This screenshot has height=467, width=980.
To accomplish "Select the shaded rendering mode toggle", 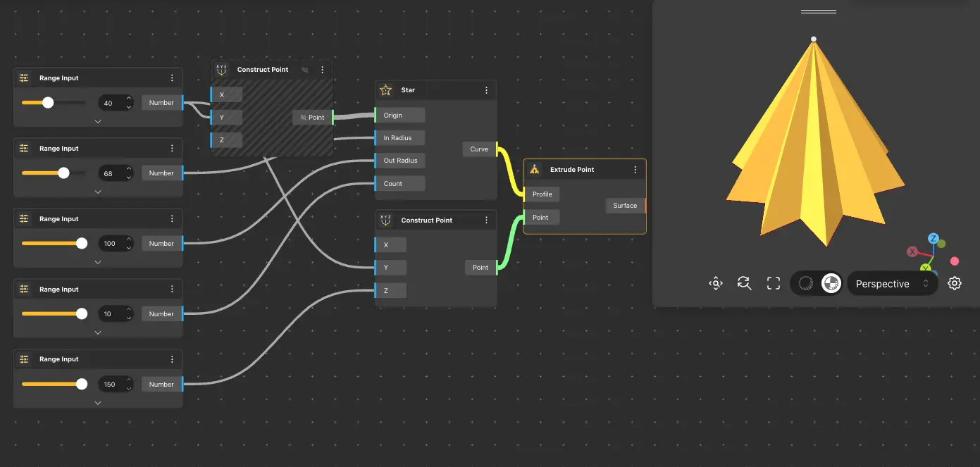I will tap(831, 283).
